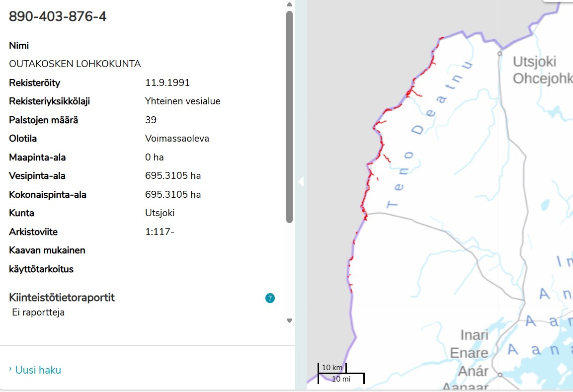573x392 pixels.
Task: Click the scroll-down arrow in the info panel
Action: pos(289,320)
